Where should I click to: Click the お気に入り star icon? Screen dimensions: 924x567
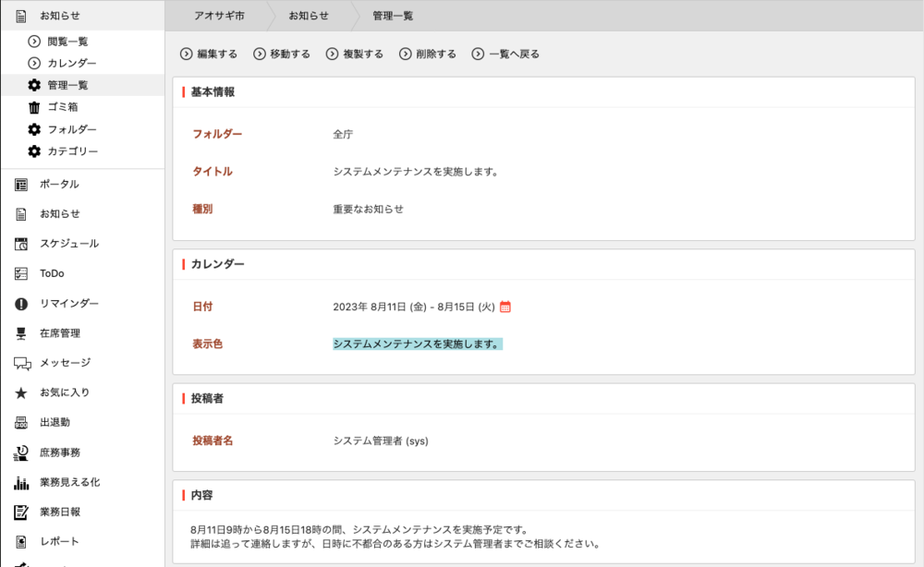tap(21, 392)
